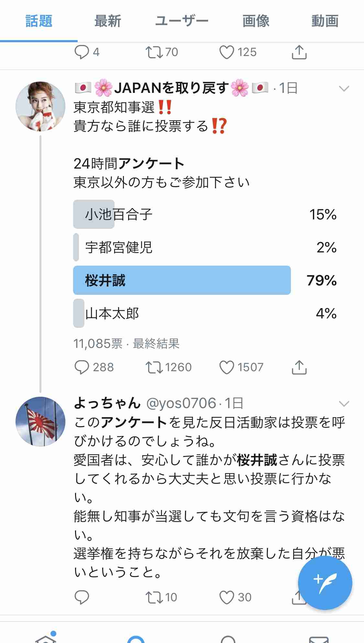Open the dropdown chevron on the poll tweet
364x643 pixels.
[x=344, y=88]
